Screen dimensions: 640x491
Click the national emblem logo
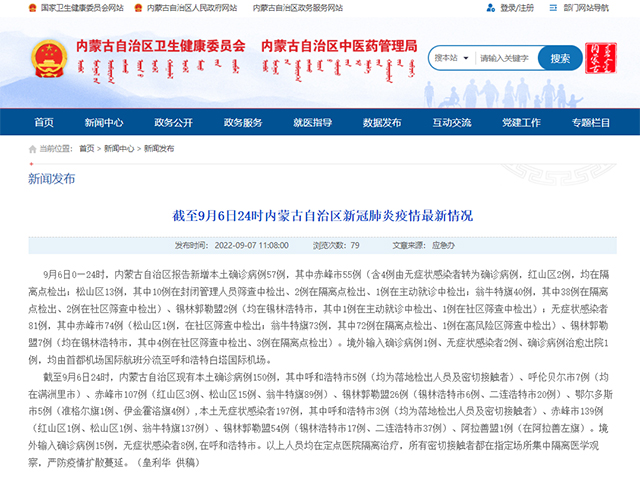click(x=49, y=59)
